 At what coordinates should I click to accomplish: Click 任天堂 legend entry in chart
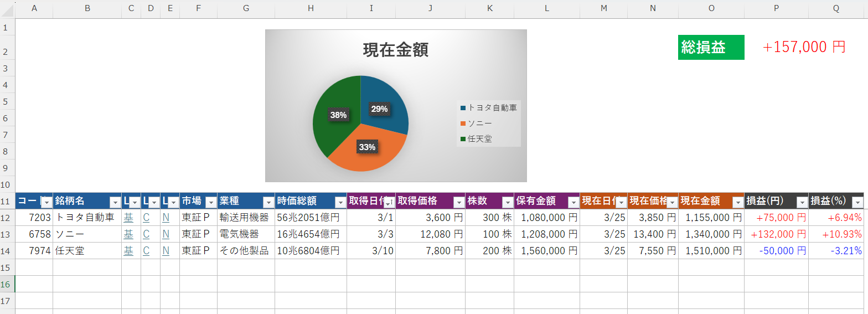pos(476,139)
